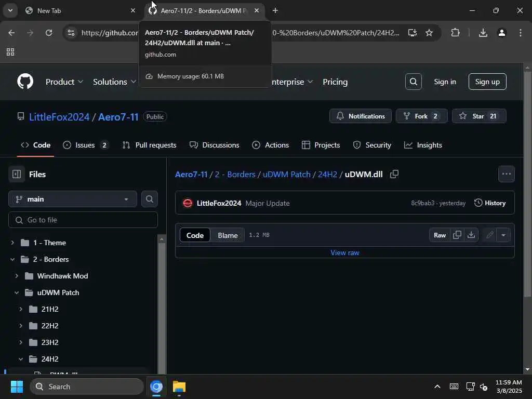Click the Go to file search field
Screen dimensions: 532x399
point(83,220)
